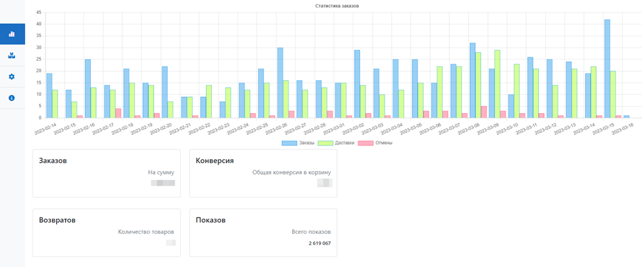
Task: Click the blurred order sum under На сумму
Action: (x=163, y=182)
